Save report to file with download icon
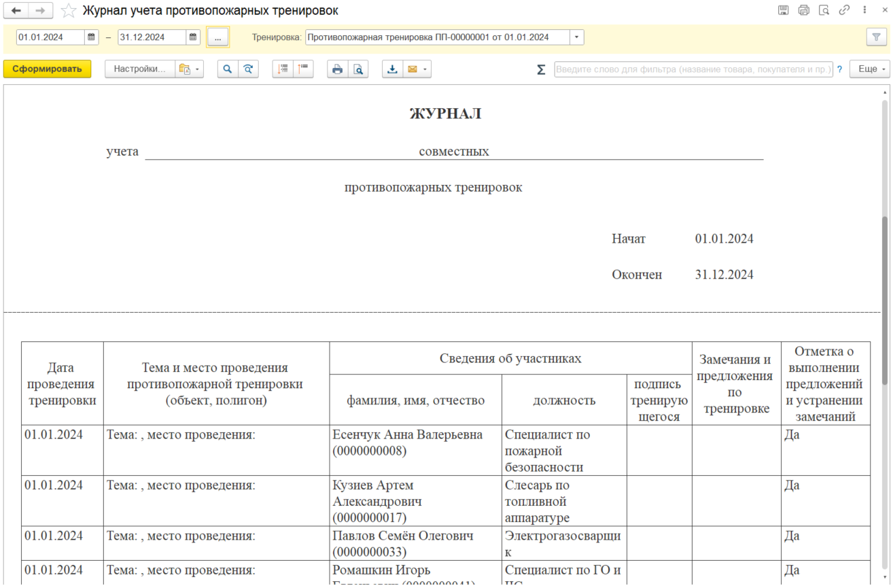 392,69
